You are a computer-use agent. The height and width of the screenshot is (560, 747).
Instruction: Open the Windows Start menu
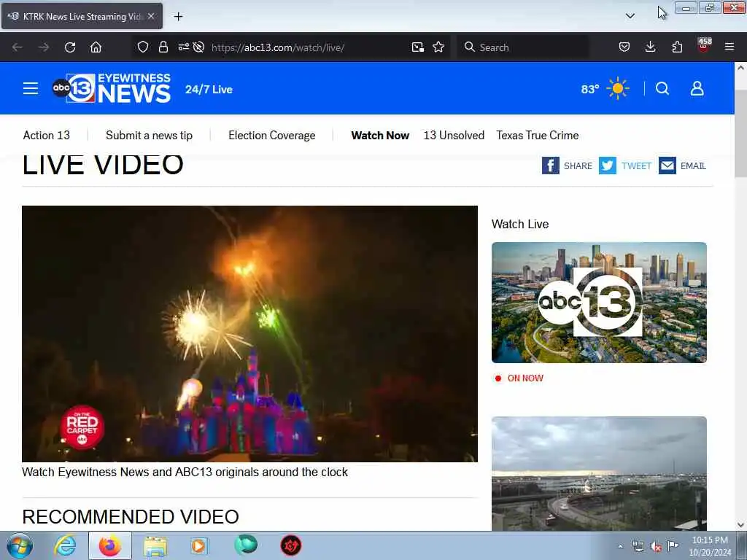[20, 545]
